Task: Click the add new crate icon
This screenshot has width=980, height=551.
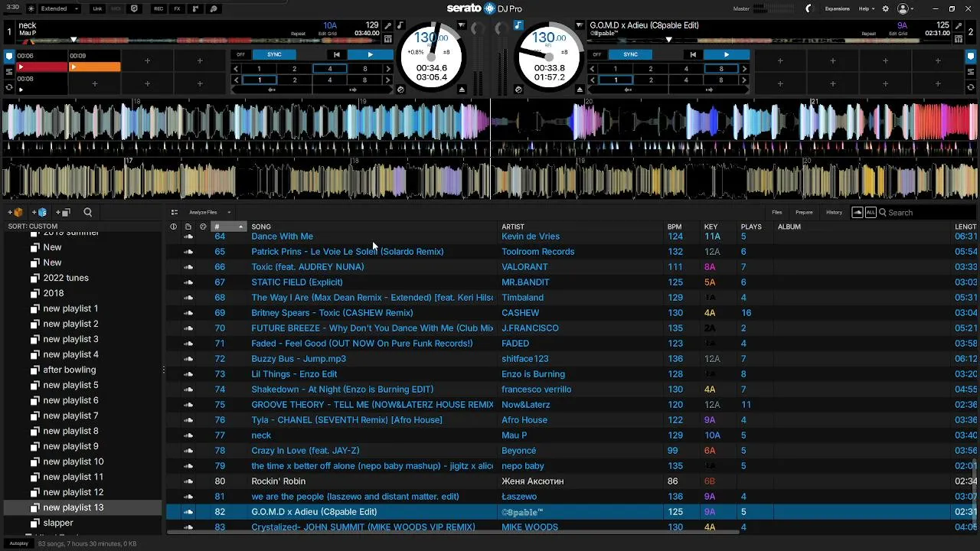Action: (x=15, y=212)
